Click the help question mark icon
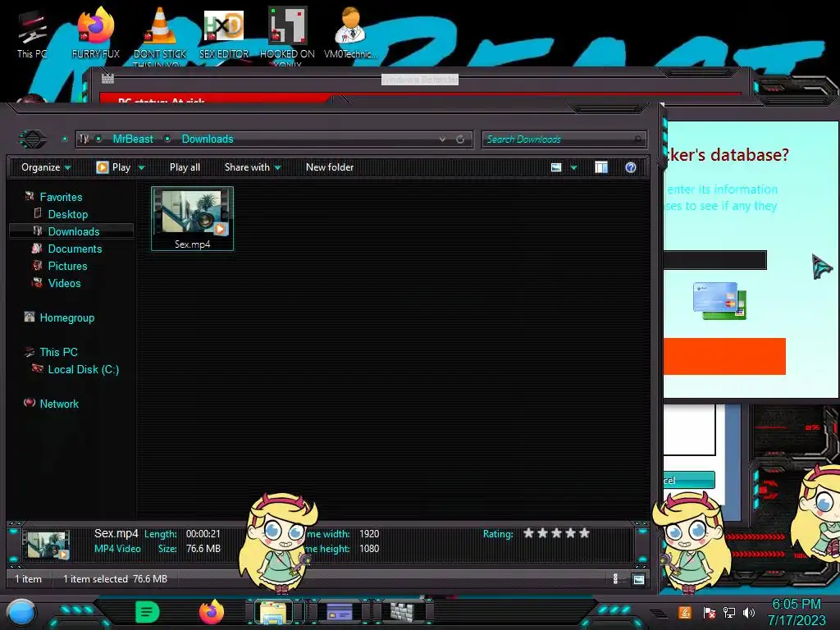The width and height of the screenshot is (840, 630). [x=631, y=167]
